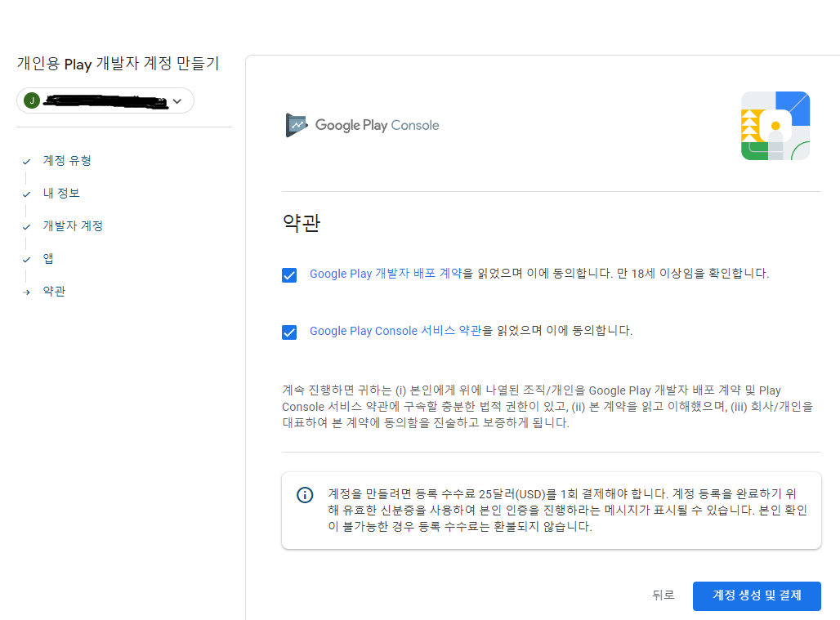Click the 약관 section heading
The height and width of the screenshot is (620, 840).
point(301,223)
